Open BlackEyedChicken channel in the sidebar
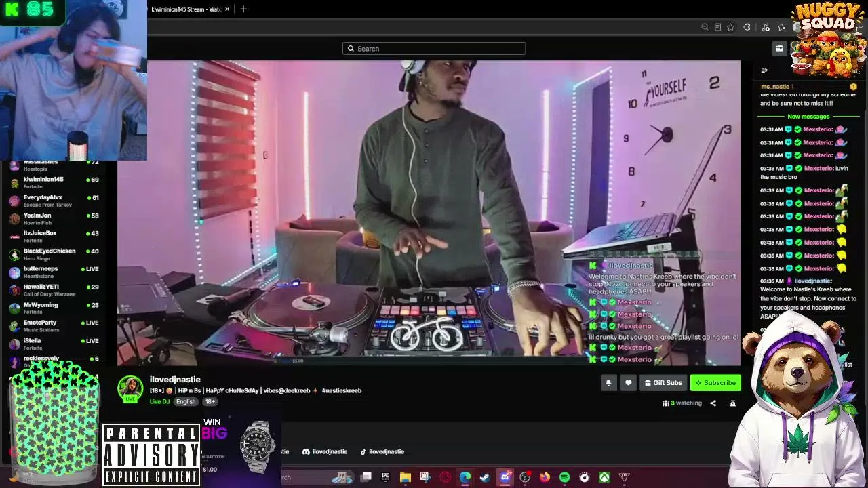Viewport: 868px width, 488px height. tap(54, 255)
